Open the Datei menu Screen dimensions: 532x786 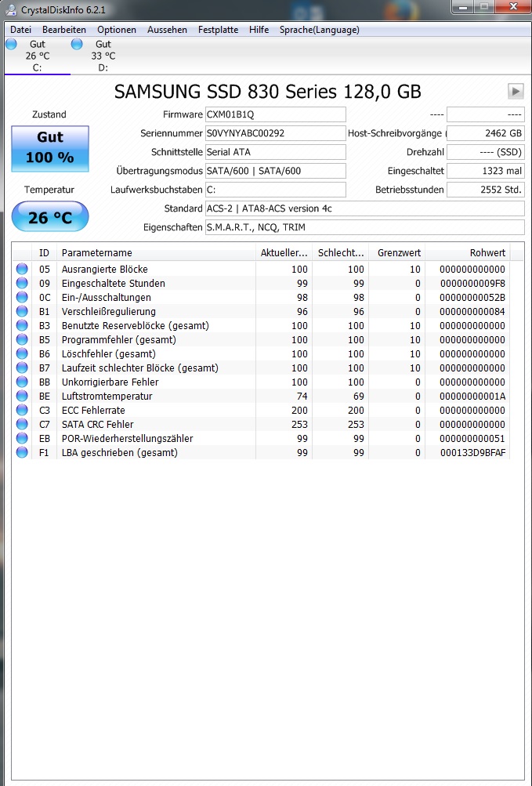[20, 30]
